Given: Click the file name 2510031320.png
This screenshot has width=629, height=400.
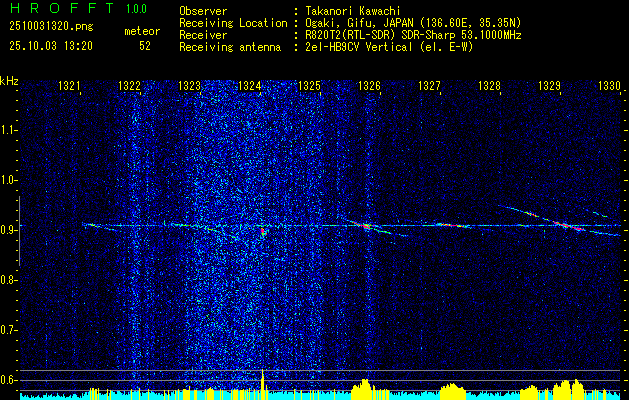Looking at the screenshot, I should 51,26.
